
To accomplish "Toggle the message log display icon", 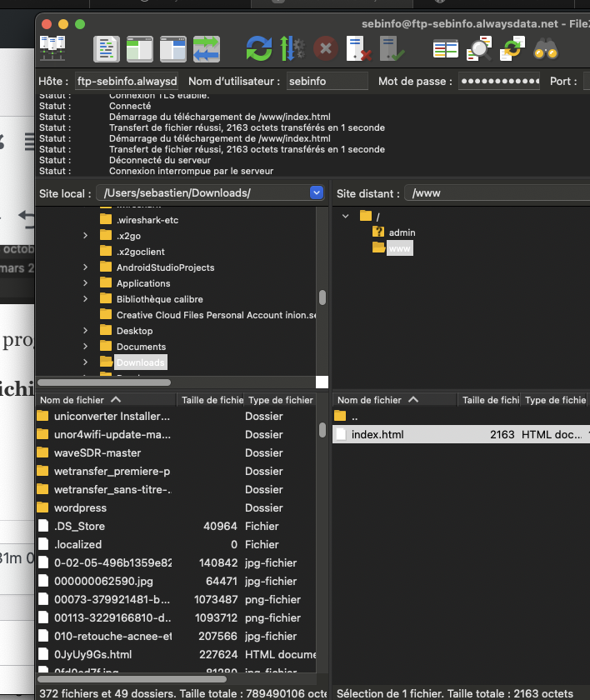I will (107, 47).
